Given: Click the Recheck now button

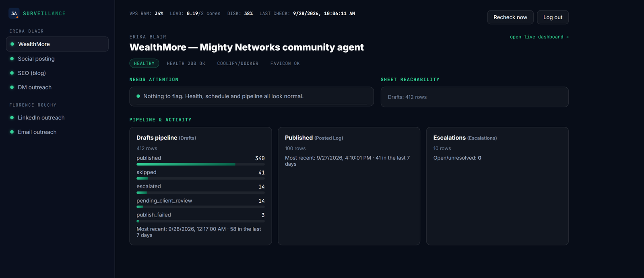Looking at the screenshot, I should (x=510, y=17).
